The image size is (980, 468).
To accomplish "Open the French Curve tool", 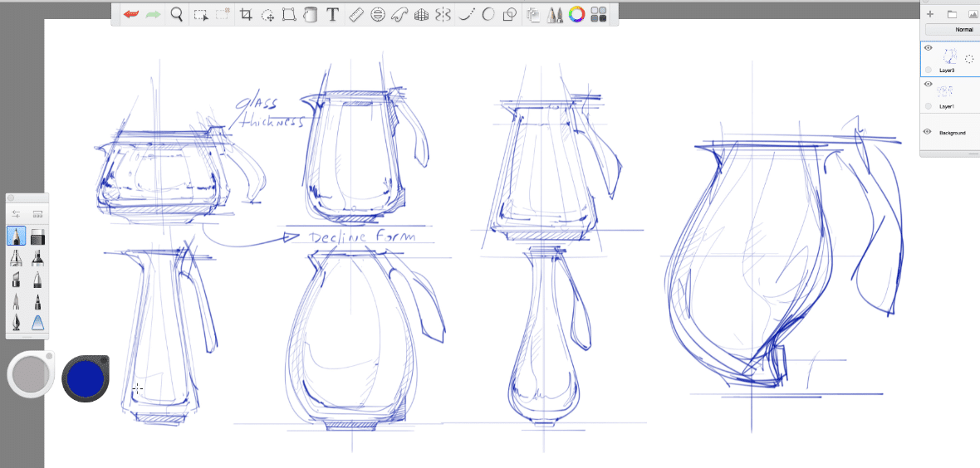I will point(400,15).
